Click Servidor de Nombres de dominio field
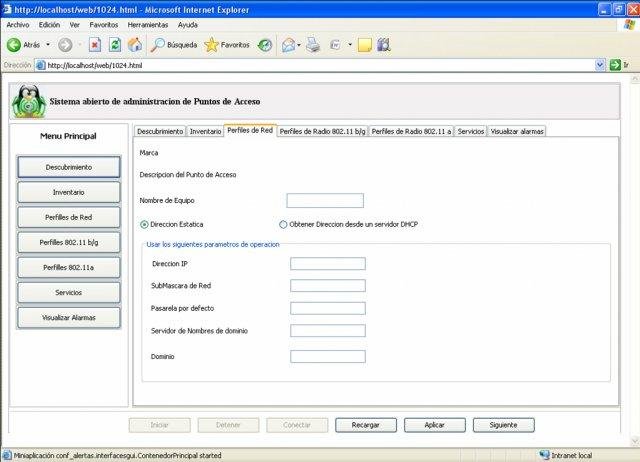Viewport: 640px width, 462px height. point(328,331)
